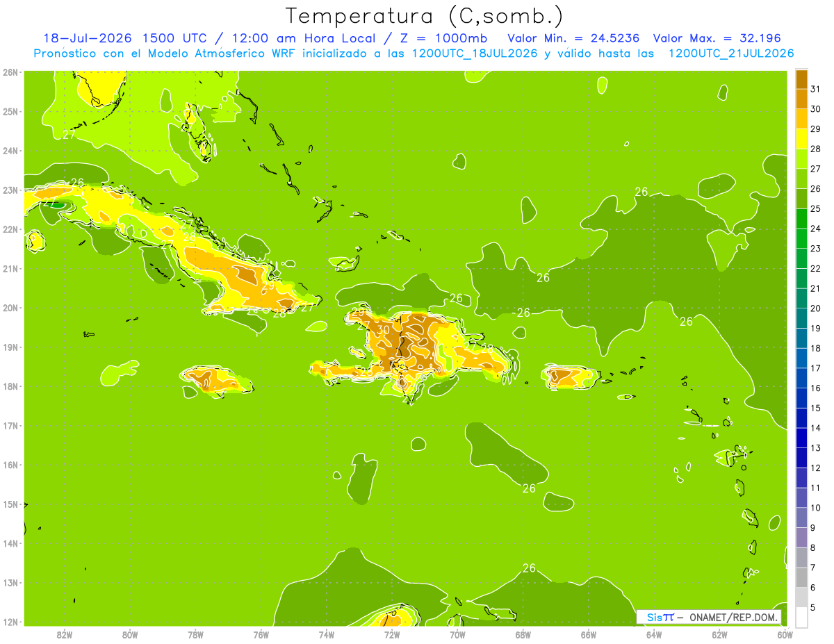
Task: Select the legend swatch between 30 and 31
Action: point(801,99)
